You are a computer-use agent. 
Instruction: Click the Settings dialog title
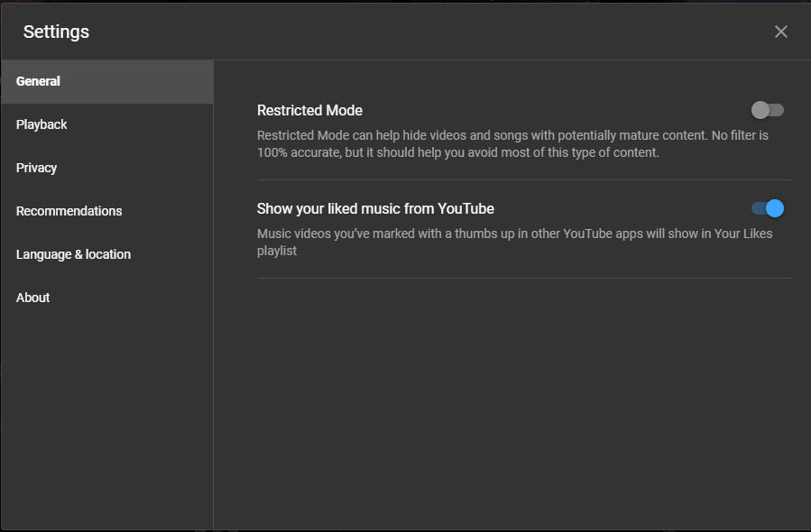click(x=55, y=31)
